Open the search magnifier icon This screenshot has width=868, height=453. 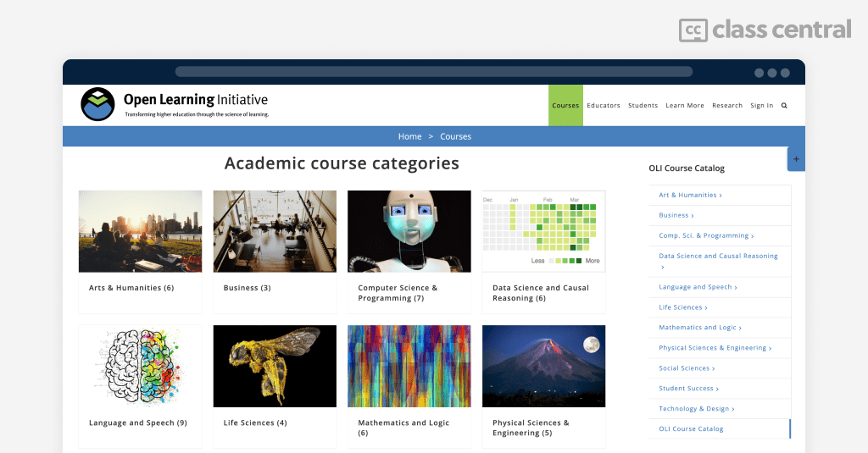click(x=784, y=106)
